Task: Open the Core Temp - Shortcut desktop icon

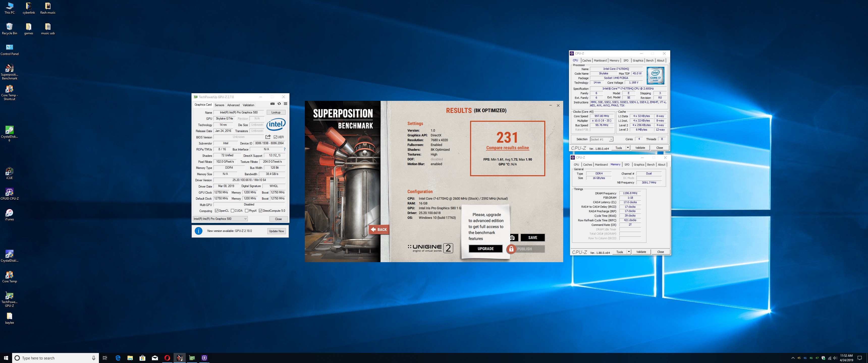Action: (x=9, y=93)
